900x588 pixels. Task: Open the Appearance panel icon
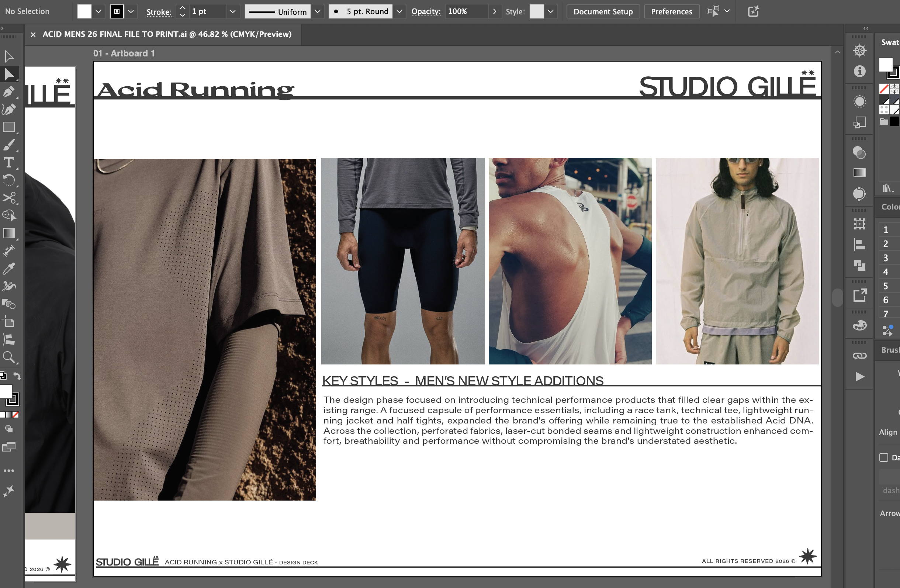859,101
